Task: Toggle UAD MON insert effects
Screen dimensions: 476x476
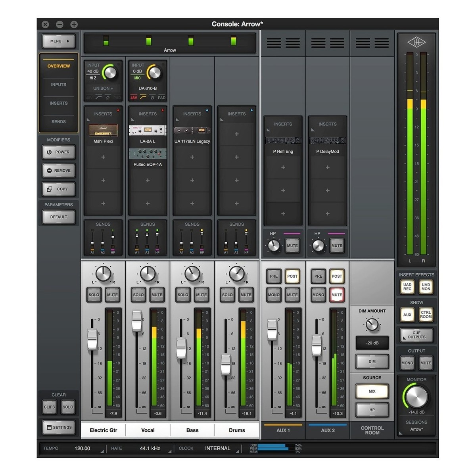Action: [426, 287]
